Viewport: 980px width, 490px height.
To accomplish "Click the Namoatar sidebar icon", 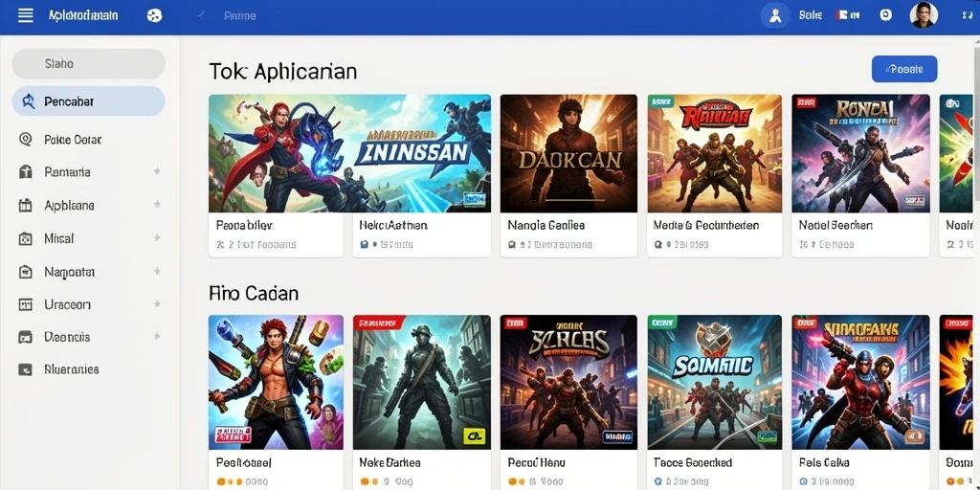I will point(26,272).
